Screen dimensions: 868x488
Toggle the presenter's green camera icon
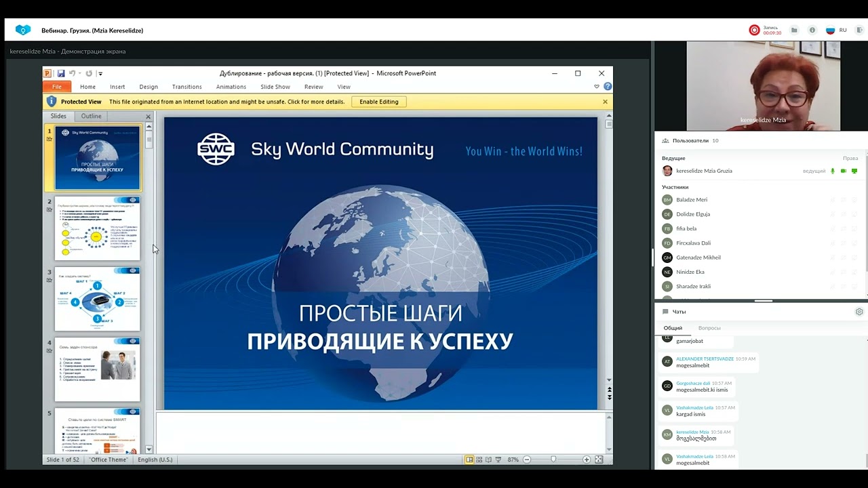(844, 171)
